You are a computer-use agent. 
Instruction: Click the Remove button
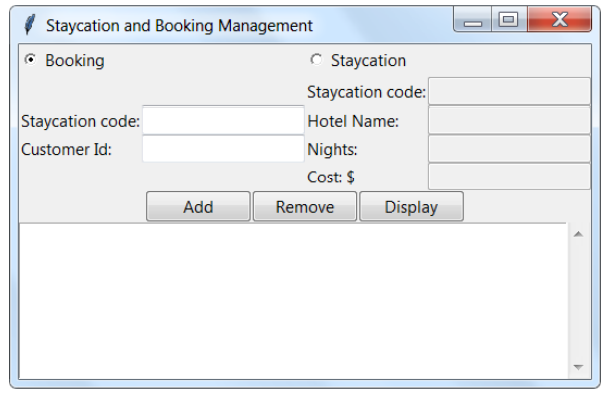pos(305,207)
